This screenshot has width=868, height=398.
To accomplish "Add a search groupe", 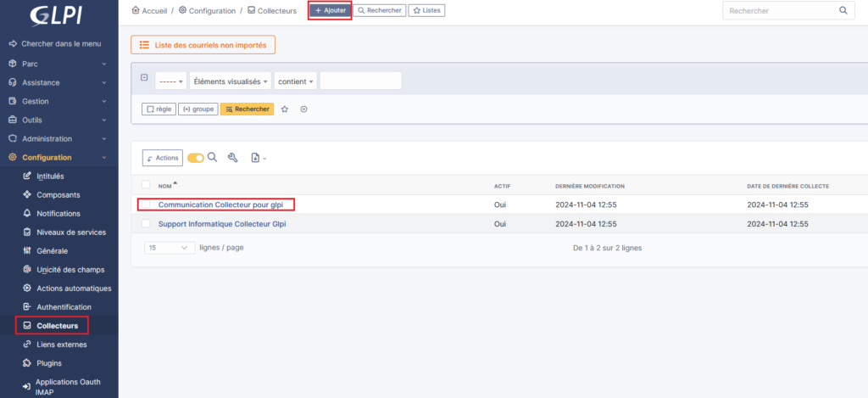I will pos(198,109).
